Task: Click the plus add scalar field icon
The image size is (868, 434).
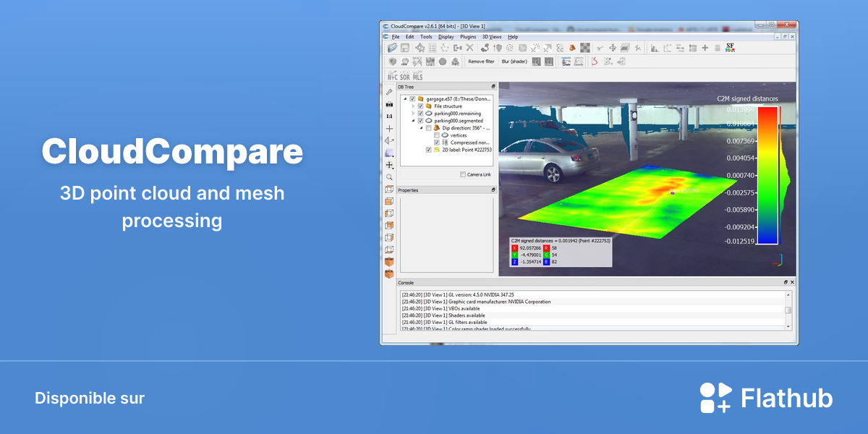Action: [x=705, y=48]
